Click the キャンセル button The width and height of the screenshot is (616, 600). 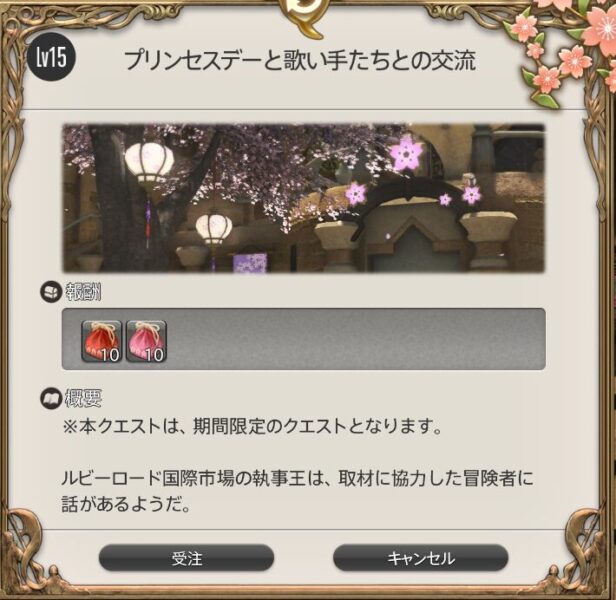(x=421, y=558)
